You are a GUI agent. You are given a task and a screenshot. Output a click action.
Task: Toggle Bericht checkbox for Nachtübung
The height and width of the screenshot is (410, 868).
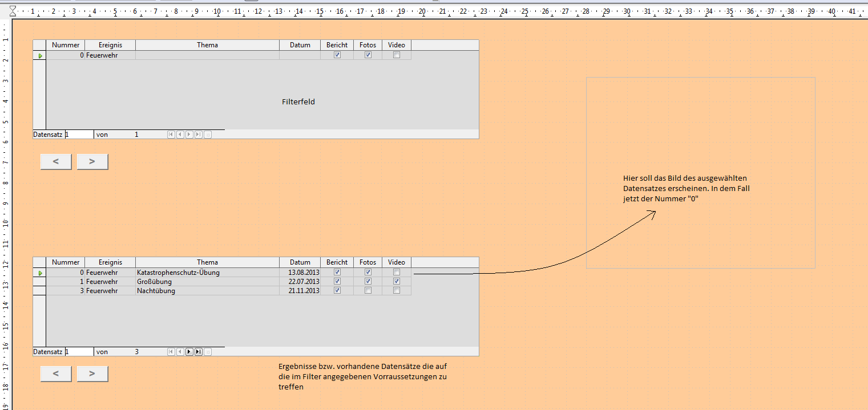coord(337,291)
